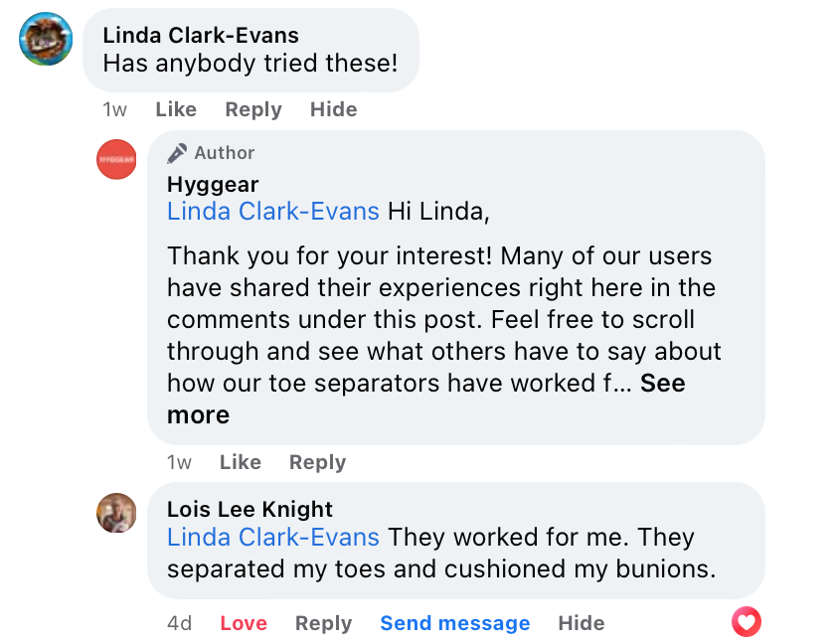Reply to the Hyggear comment
This screenshot has width=835, height=644.
(x=317, y=462)
